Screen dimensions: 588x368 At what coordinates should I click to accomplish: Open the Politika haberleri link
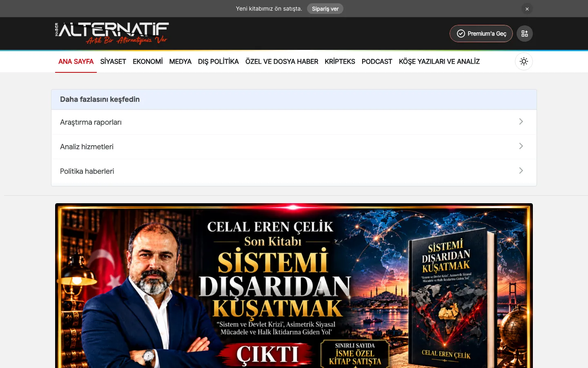tap(294, 171)
